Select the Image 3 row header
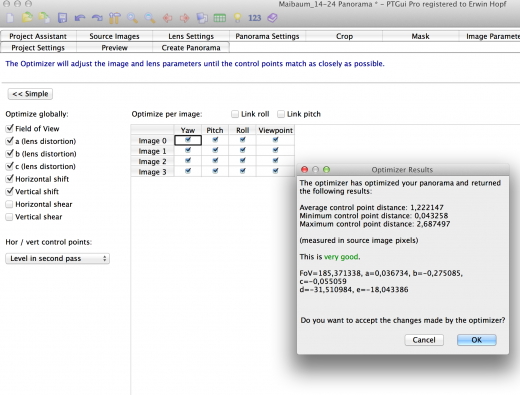The height and width of the screenshot is (395, 520). click(152, 172)
